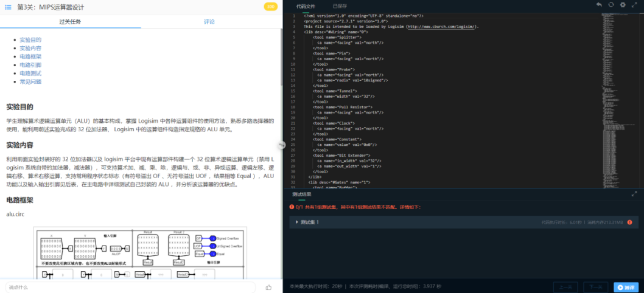
Task: Click the thumbs-up like icon
Action: click(x=268, y=288)
